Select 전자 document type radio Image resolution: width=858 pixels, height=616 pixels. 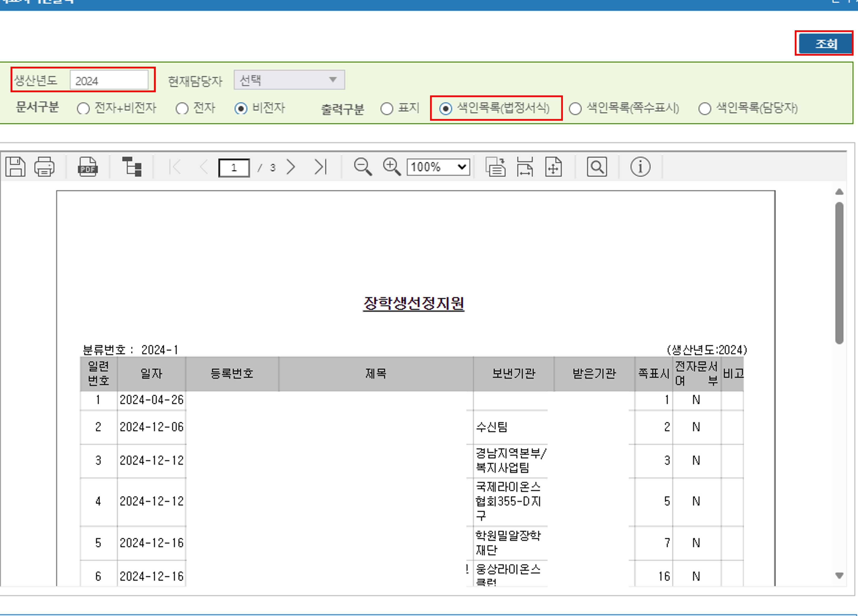(x=182, y=109)
